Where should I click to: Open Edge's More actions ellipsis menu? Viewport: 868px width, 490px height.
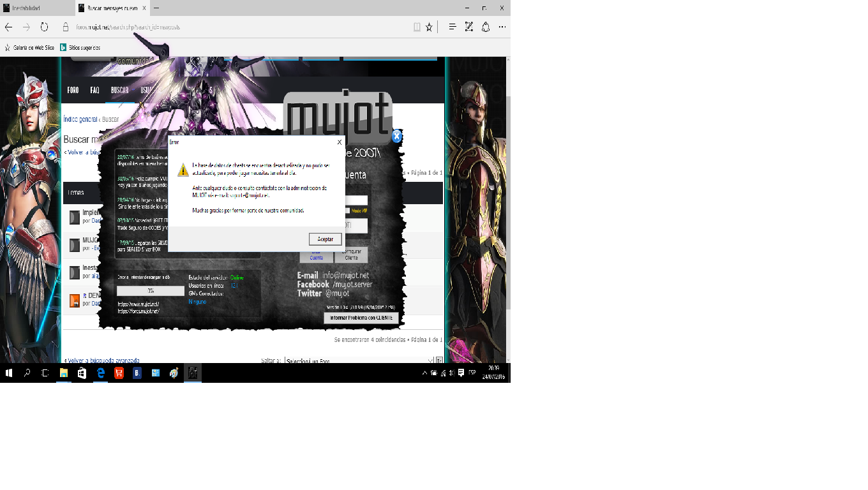(x=502, y=27)
